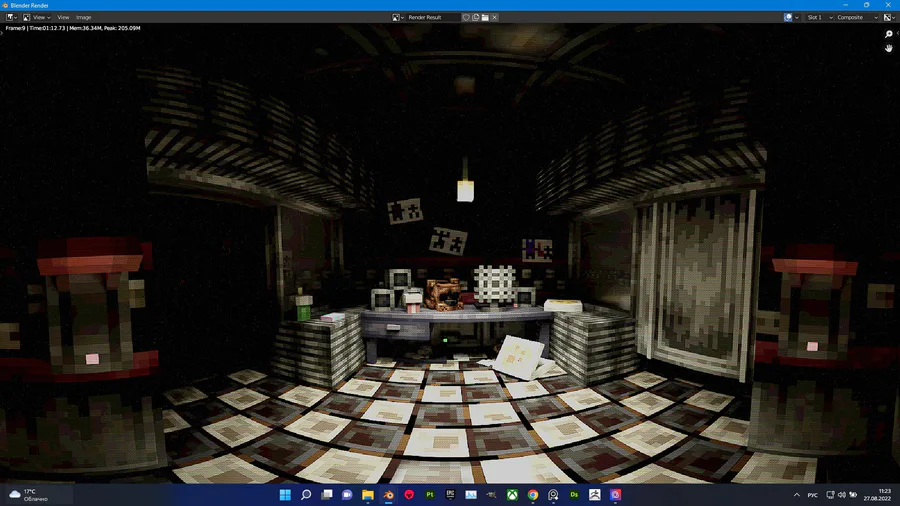Open network tray icon

830,495
